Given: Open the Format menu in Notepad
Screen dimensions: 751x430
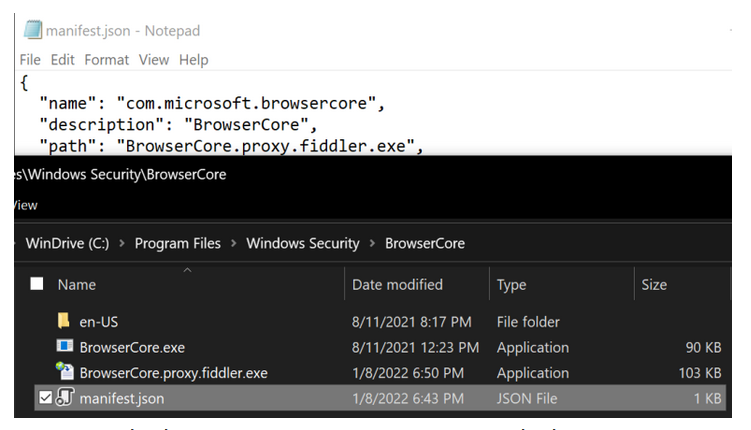Looking at the screenshot, I should pyautogui.click(x=106, y=60).
